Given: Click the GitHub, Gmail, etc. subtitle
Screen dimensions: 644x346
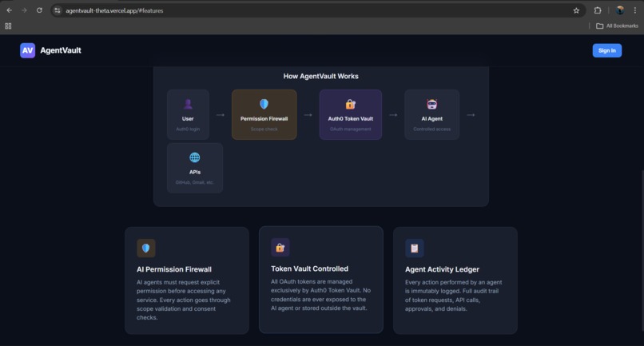Looking at the screenshot, I should (195, 182).
